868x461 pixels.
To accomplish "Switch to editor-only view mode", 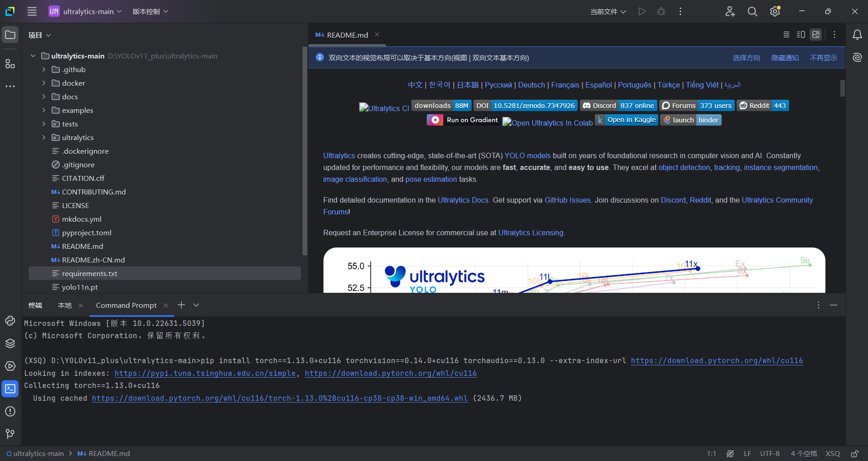I will pyautogui.click(x=786, y=34).
